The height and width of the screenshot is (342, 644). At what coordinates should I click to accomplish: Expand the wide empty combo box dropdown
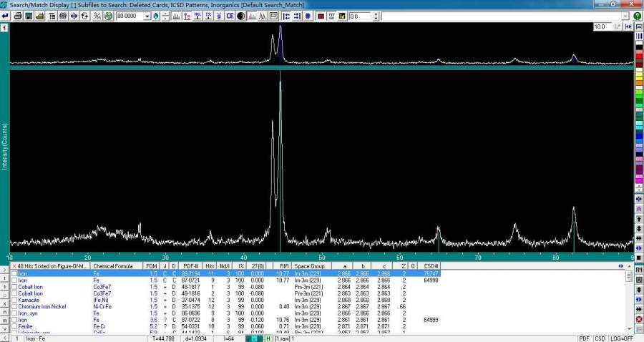coord(626,16)
